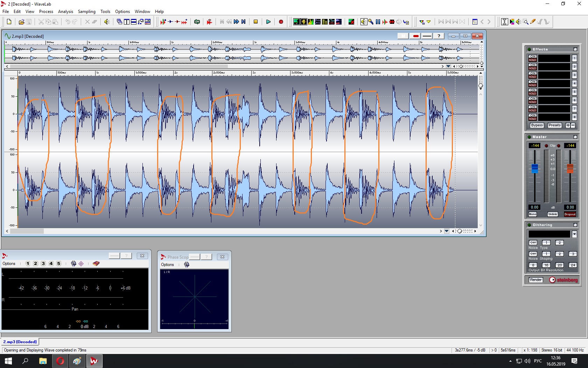Click the yellow Stop button

[x=255, y=22]
